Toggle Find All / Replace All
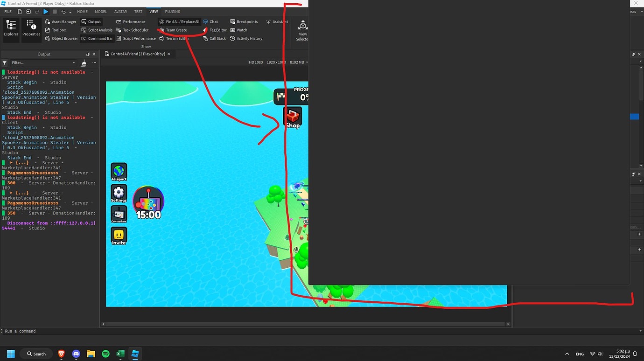Image resolution: width=644 pixels, height=361 pixels. tap(179, 21)
